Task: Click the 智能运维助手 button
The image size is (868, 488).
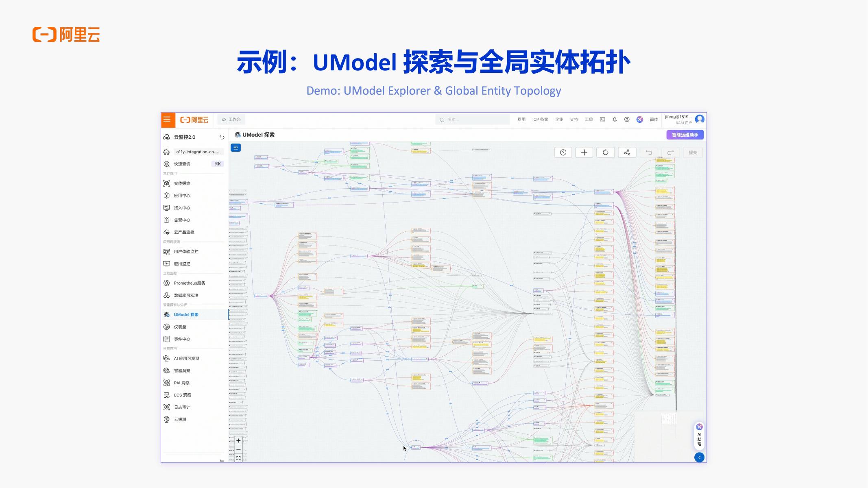Action: pyautogui.click(x=685, y=135)
